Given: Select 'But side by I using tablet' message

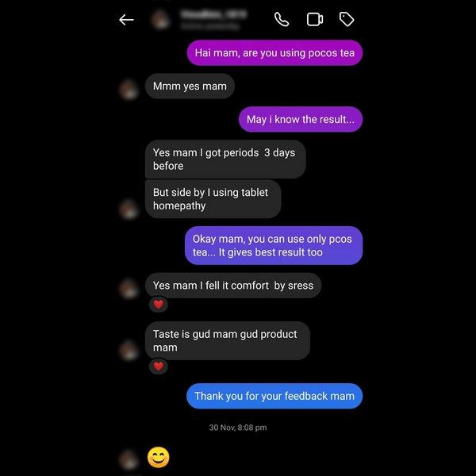Looking at the screenshot, I should click(x=213, y=199).
